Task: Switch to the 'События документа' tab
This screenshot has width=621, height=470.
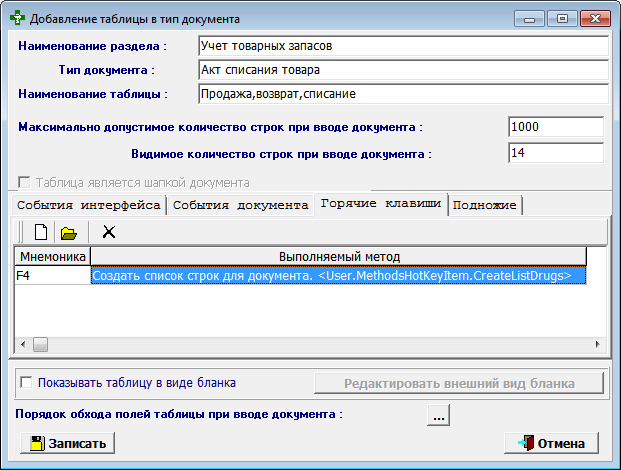Action: (x=240, y=205)
